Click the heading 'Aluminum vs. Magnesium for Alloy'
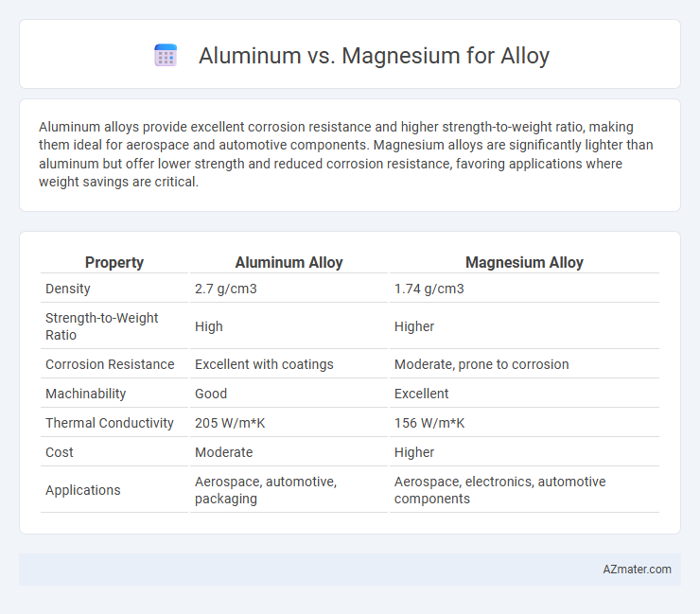The height and width of the screenshot is (614, 700). pyautogui.click(x=374, y=56)
